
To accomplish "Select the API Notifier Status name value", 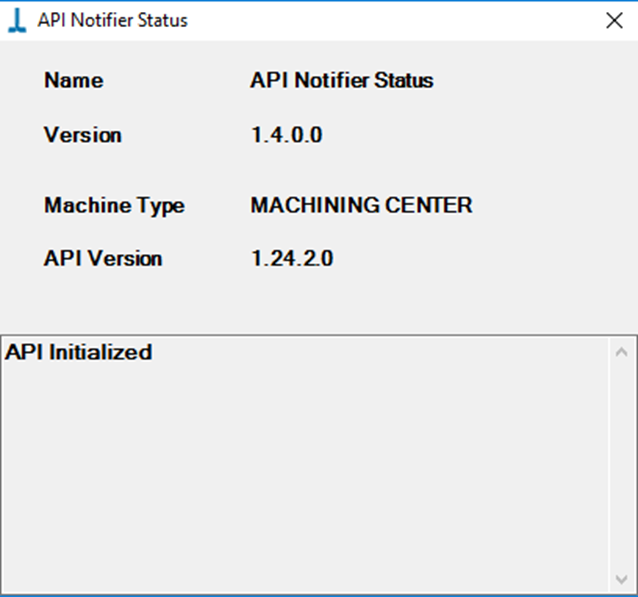I will pyautogui.click(x=342, y=80).
